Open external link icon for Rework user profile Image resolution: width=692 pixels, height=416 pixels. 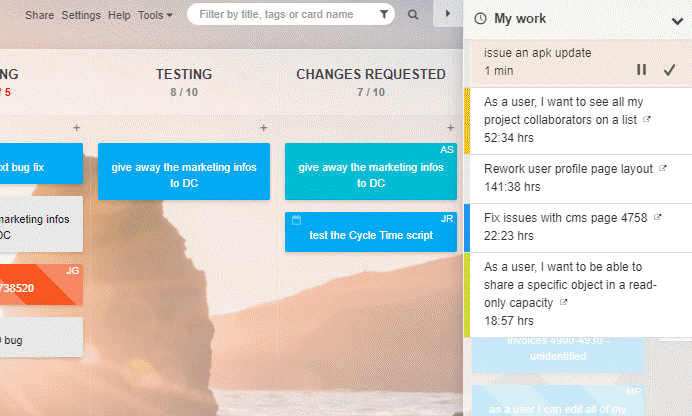[662, 168]
